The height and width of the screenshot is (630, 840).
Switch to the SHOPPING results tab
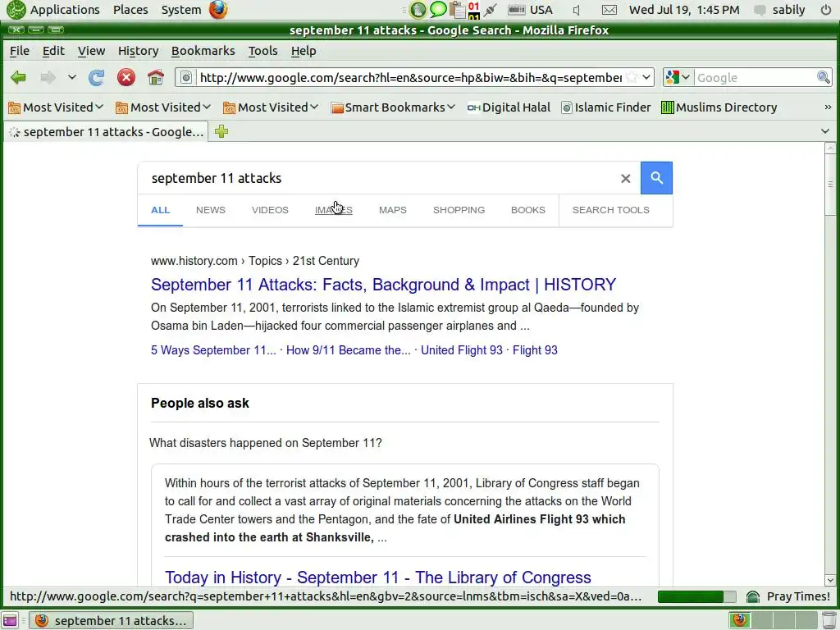point(459,210)
